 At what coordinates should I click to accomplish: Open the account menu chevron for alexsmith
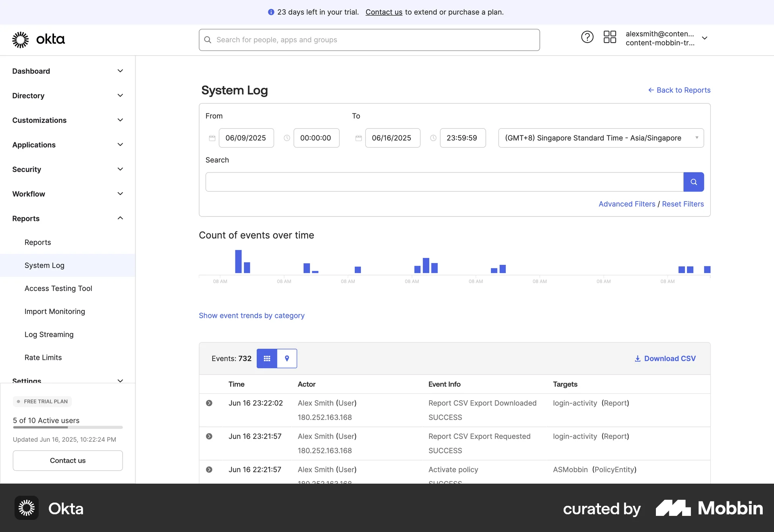[x=705, y=38]
